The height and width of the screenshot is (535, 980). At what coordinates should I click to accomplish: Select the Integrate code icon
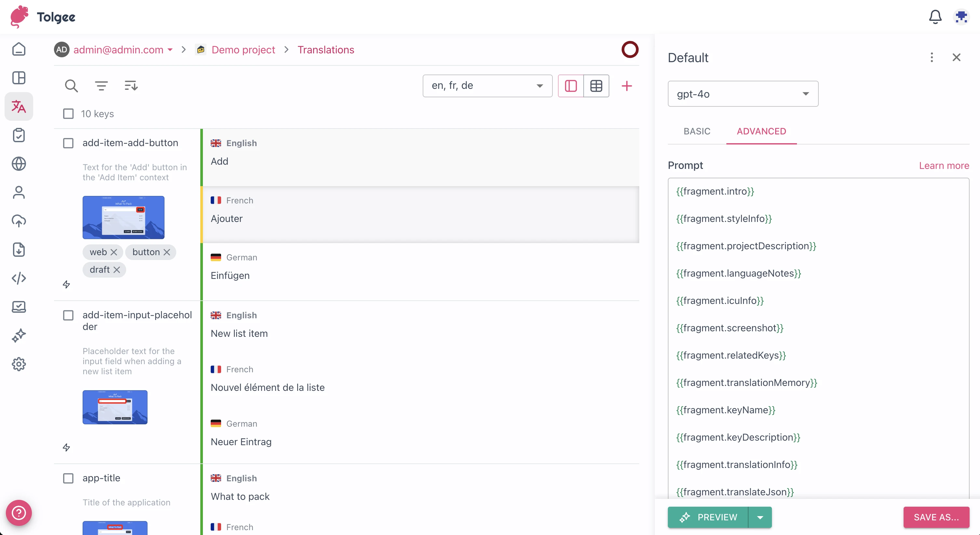pyautogui.click(x=19, y=278)
